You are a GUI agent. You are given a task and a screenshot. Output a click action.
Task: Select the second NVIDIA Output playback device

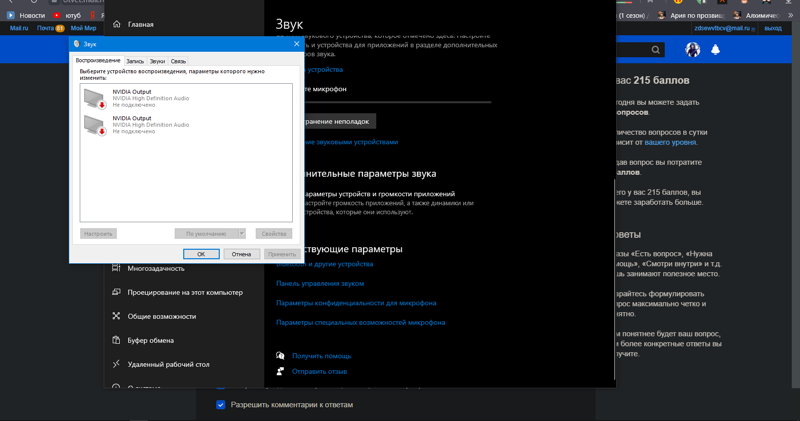[186, 125]
